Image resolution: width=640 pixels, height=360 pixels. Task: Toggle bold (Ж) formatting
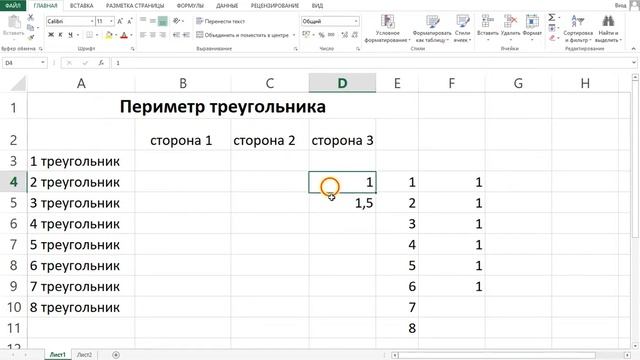pos(51,35)
